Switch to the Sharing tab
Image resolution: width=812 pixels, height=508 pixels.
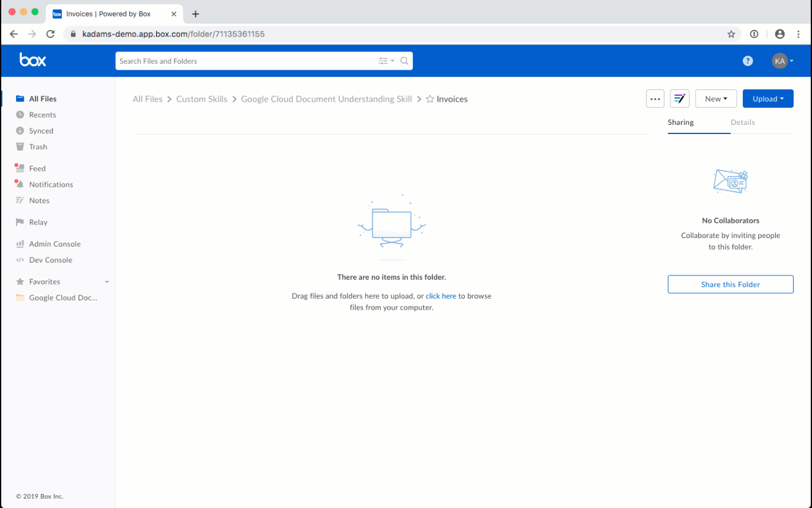[x=681, y=122]
